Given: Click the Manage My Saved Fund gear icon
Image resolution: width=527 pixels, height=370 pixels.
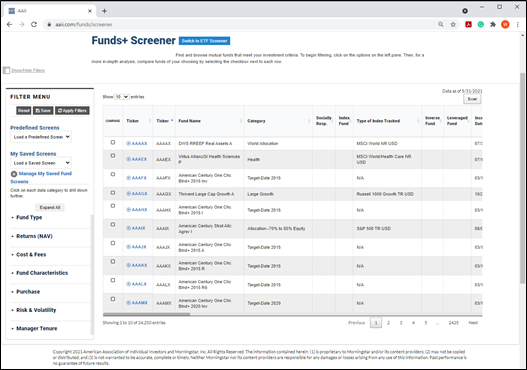Looking at the screenshot, I should tap(14, 174).
